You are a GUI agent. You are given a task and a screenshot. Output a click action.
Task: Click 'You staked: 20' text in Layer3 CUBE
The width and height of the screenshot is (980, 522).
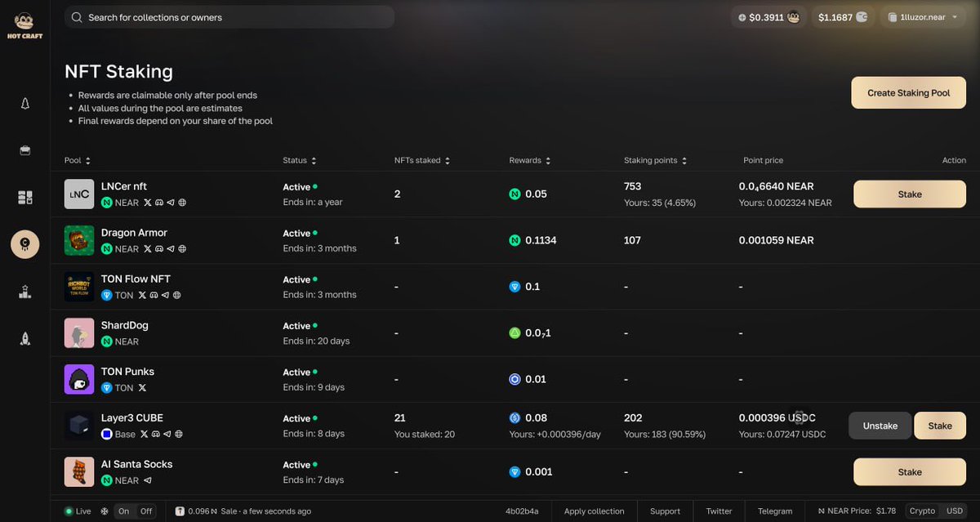pos(425,435)
